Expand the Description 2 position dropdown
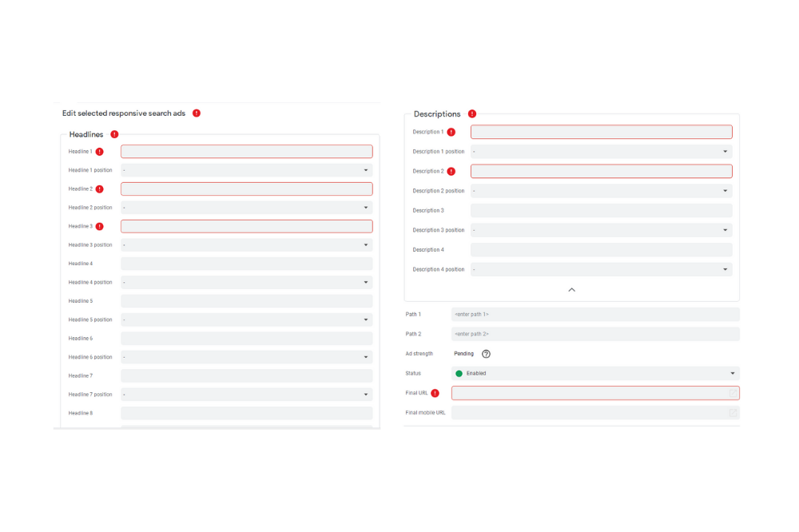The width and height of the screenshot is (799, 532). tap(602, 191)
